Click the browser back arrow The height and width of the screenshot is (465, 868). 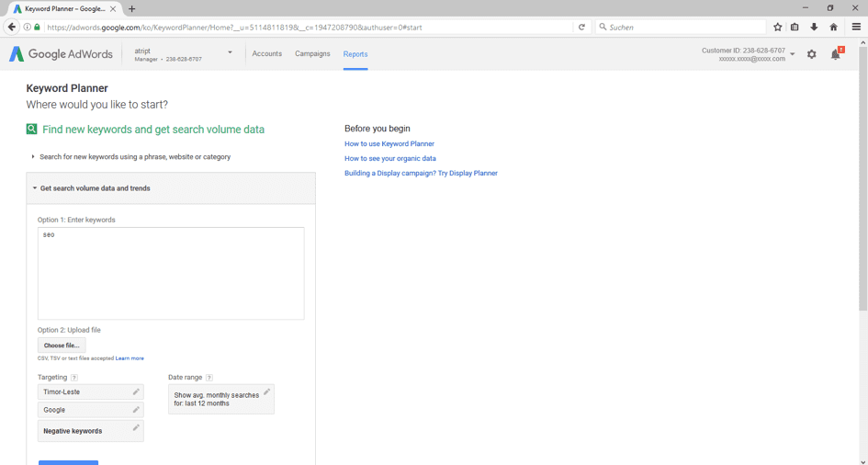12,28
